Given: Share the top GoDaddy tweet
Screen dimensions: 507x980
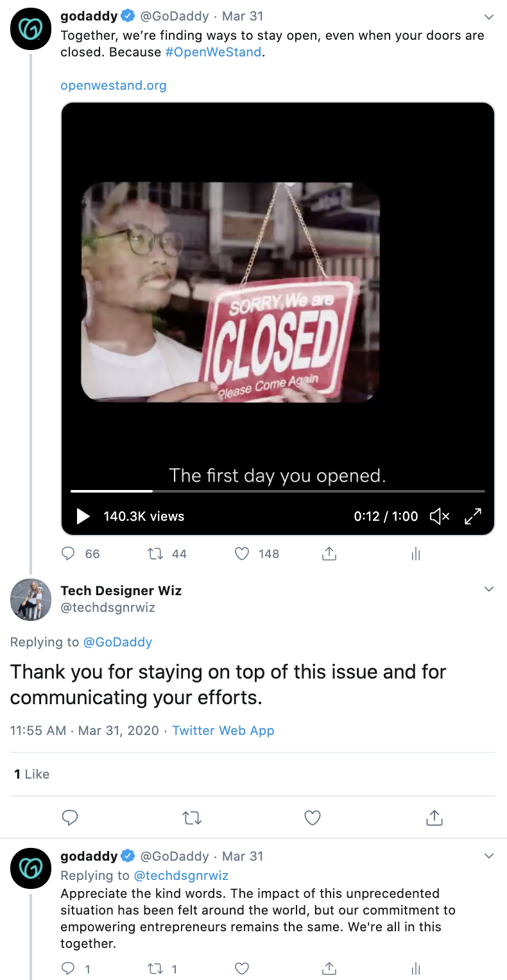Looking at the screenshot, I should click(329, 553).
